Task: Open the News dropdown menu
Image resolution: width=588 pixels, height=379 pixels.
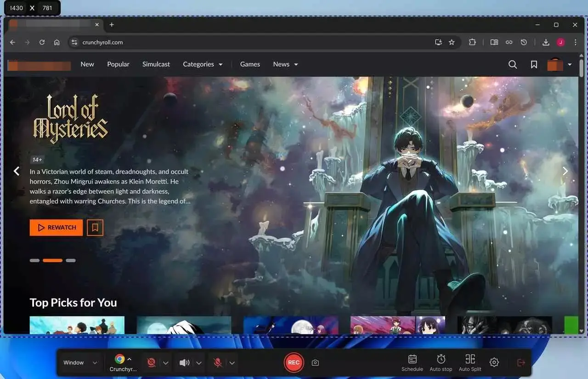Action: point(285,64)
